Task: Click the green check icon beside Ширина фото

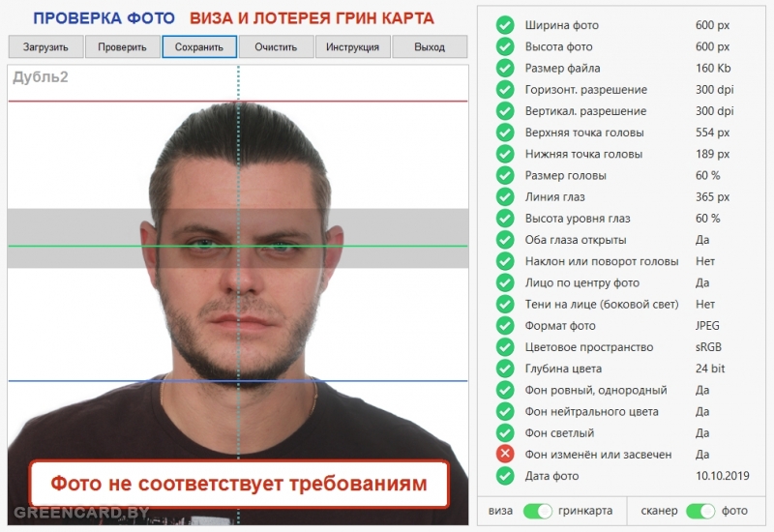Action: [505, 25]
